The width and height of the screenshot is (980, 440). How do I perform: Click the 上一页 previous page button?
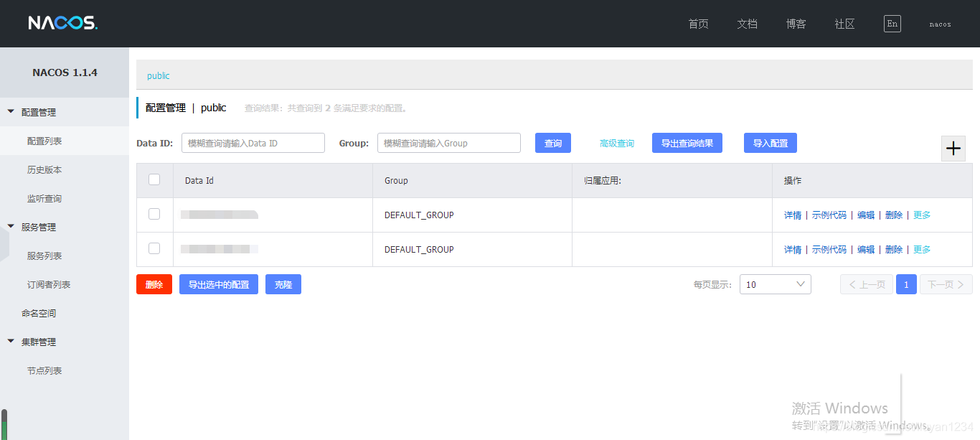click(867, 284)
